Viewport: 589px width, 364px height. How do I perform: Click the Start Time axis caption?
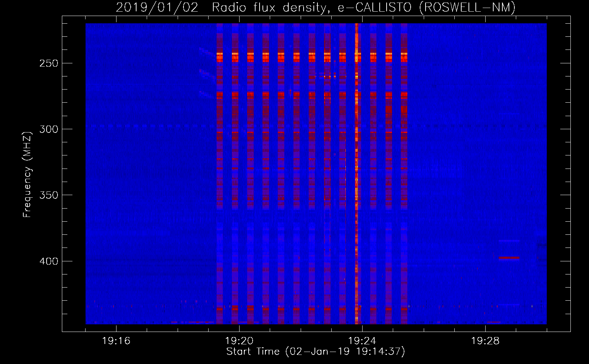point(316,352)
